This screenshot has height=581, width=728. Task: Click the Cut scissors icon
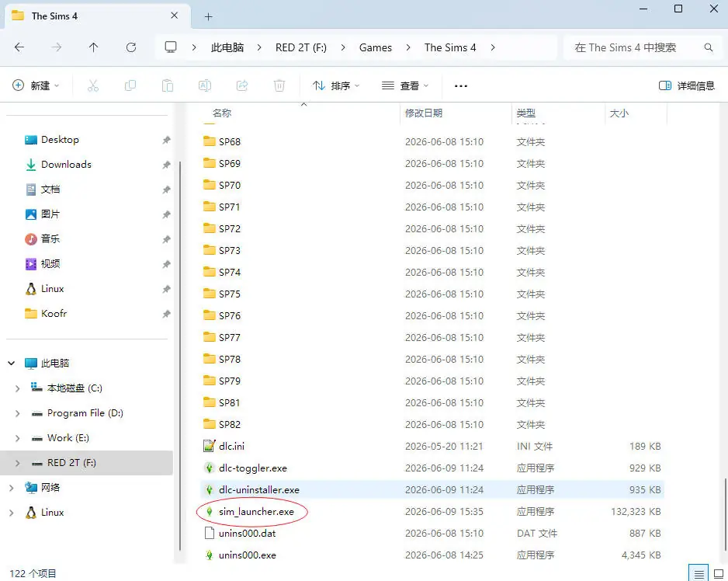click(x=93, y=85)
